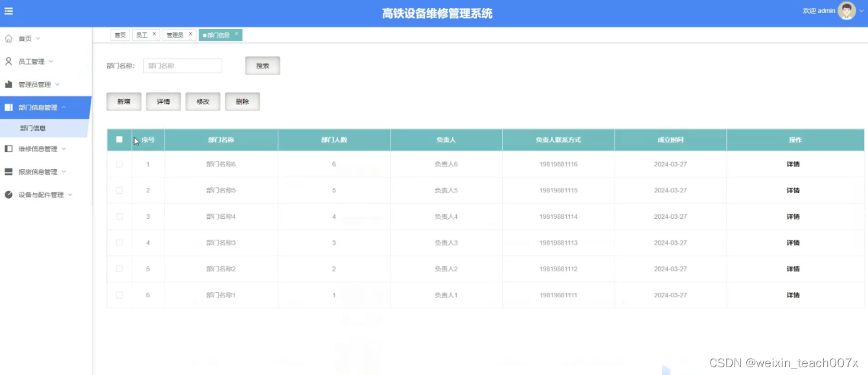Click the 负责人5 cell
The height and width of the screenshot is (375, 868).
point(446,190)
